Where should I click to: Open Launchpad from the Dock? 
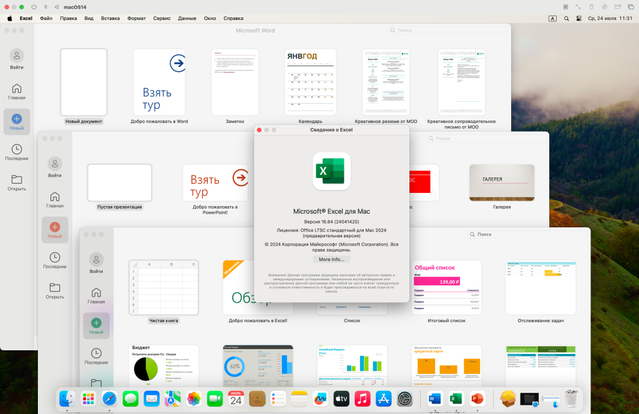click(x=88, y=399)
